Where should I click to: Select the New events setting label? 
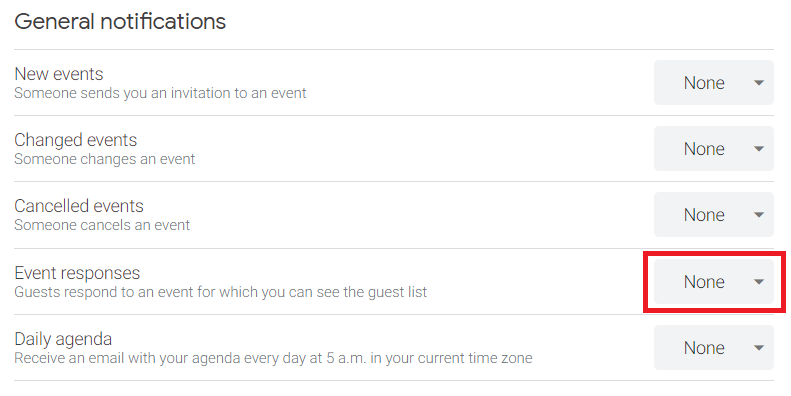click(59, 74)
